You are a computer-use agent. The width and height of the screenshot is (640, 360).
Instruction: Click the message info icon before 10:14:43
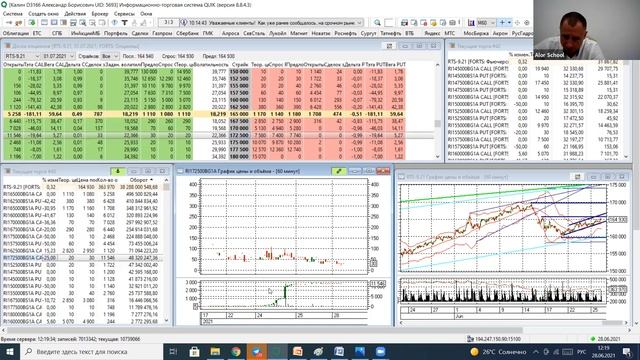[184, 23]
